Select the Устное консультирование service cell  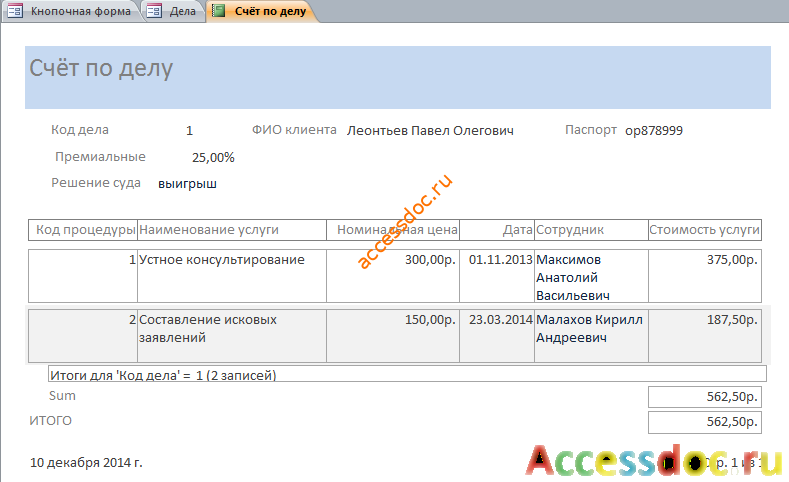click(232, 276)
